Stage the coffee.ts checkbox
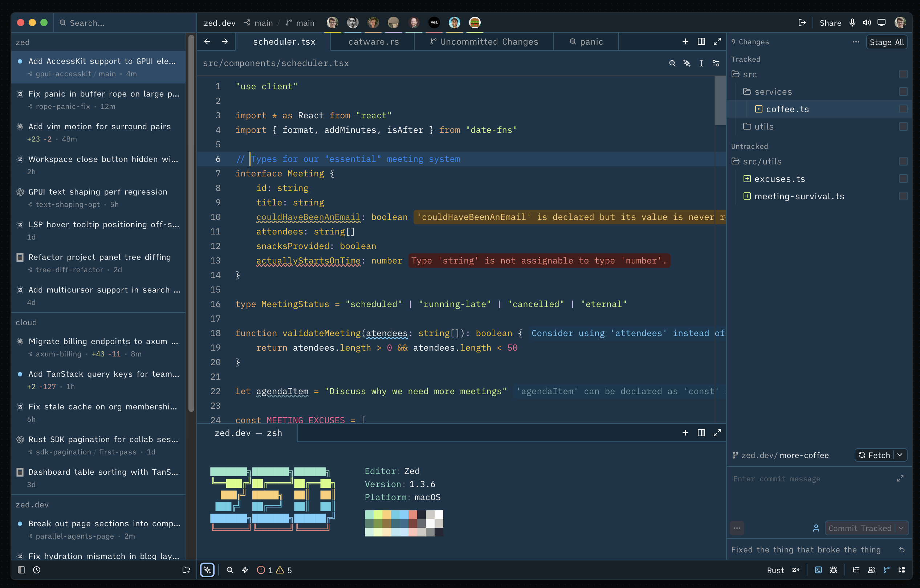The image size is (920, 588). pos(903,109)
